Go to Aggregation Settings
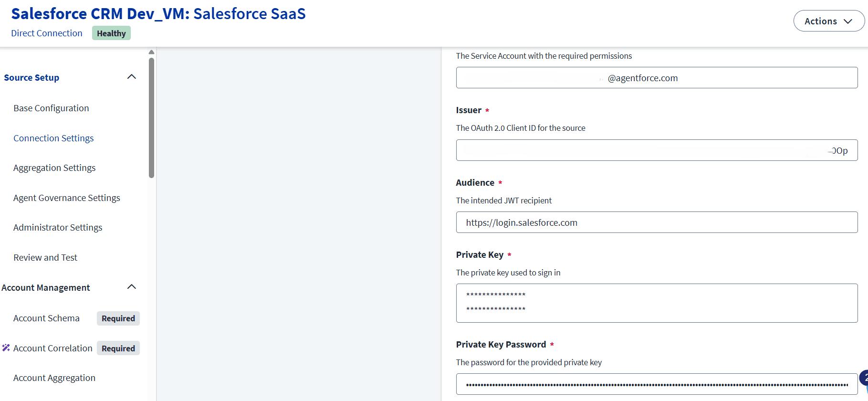This screenshot has width=868, height=401. 54,168
